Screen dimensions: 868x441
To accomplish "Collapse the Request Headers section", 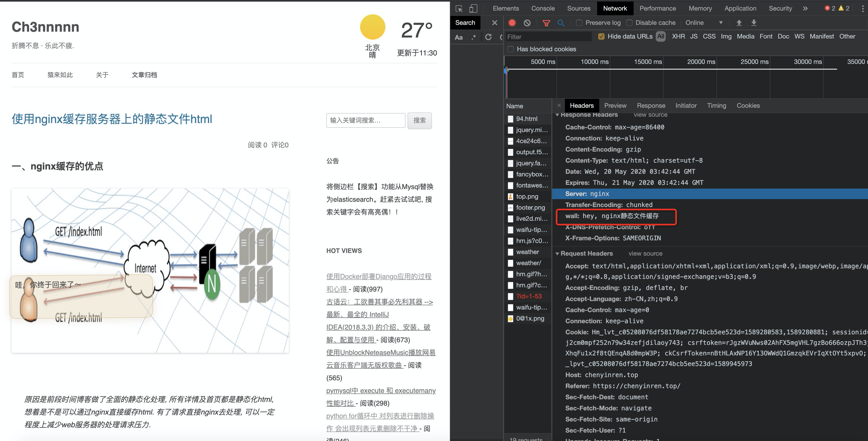I will pos(557,254).
